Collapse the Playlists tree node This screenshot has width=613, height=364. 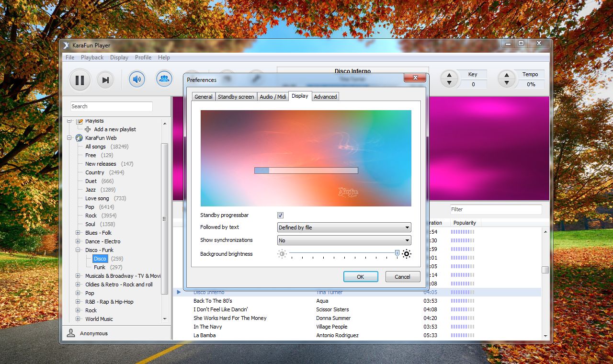click(x=69, y=121)
